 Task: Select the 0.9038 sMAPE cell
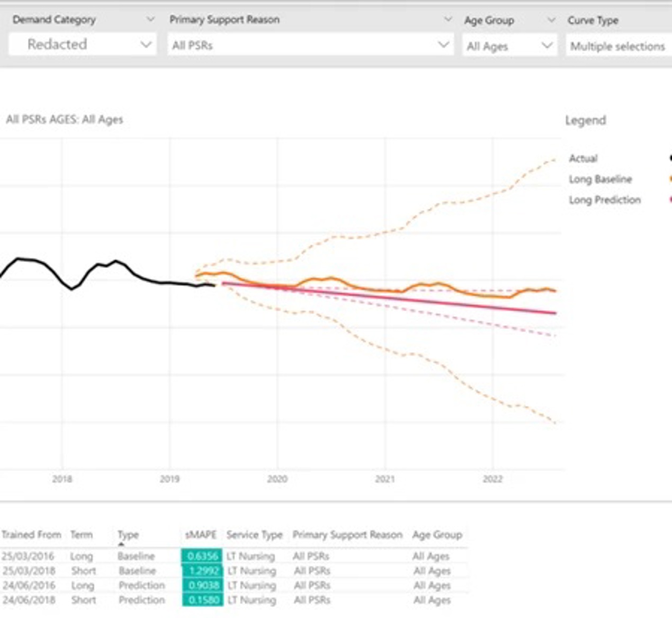click(x=202, y=585)
